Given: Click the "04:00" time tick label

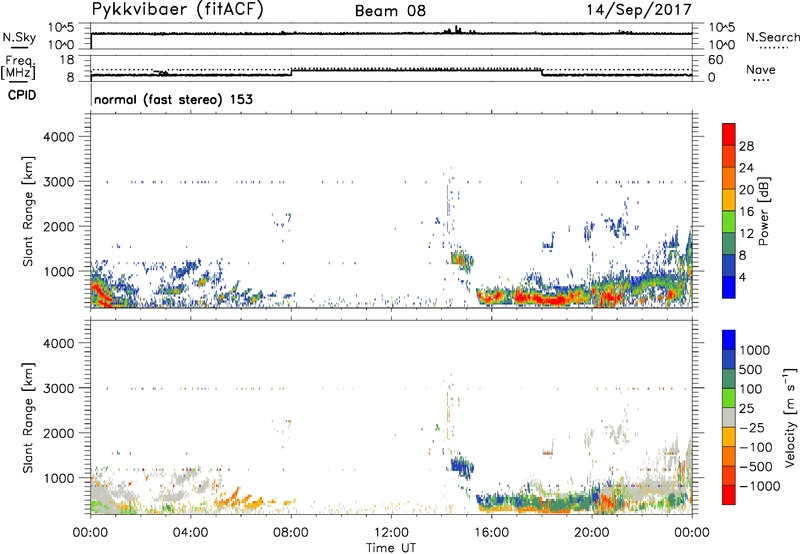Looking at the screenshot, I should coord(191,533).
